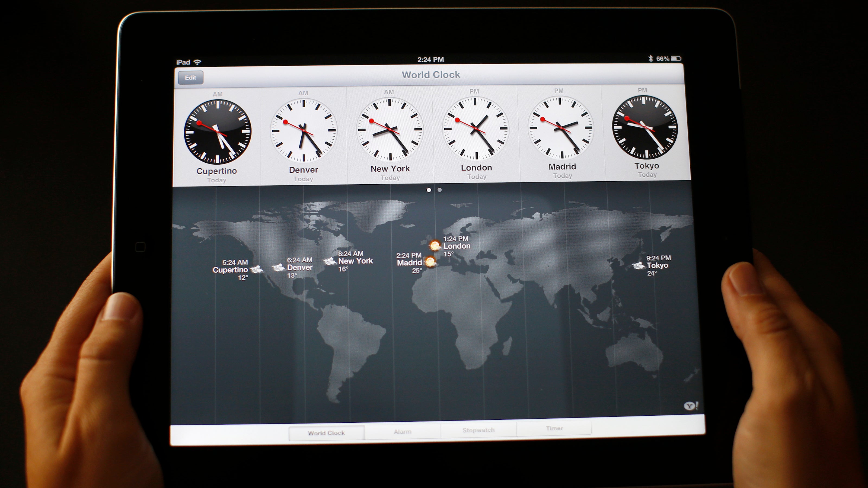Tap the Denver city name under clock

tap(304, 170)
